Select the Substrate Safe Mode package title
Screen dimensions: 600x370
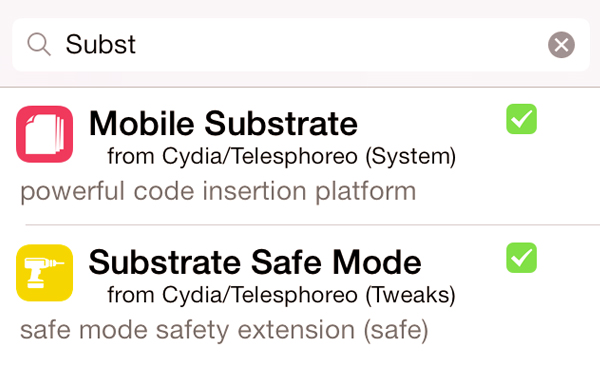point(255,262)
